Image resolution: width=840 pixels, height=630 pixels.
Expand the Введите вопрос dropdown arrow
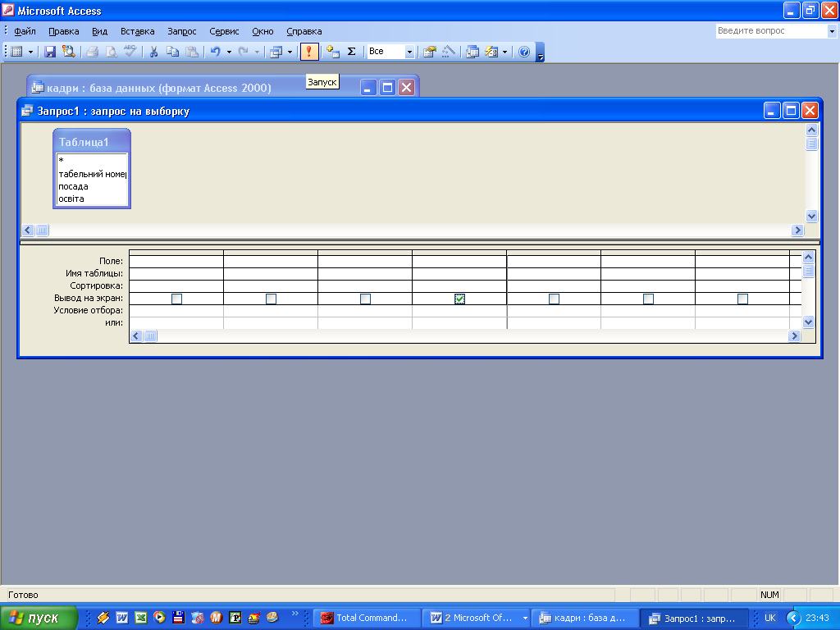point(832,31)
